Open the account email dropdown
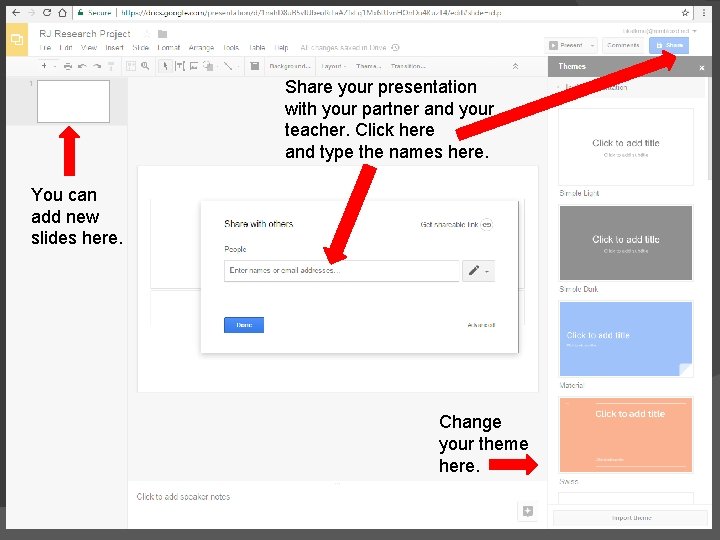Image resolution: width=720 pixels, height=540 pixels. point(659,31)
